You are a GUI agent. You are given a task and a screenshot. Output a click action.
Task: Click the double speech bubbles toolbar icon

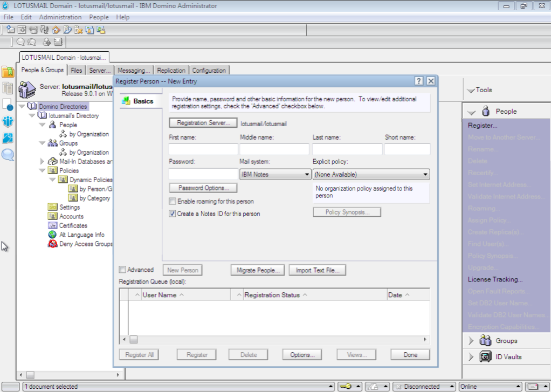coord(32,42)
